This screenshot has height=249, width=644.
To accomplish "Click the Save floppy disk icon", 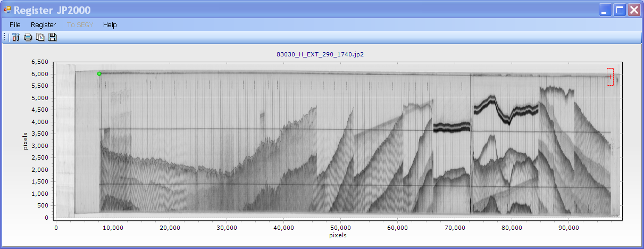I will click(x=53, y=37).
